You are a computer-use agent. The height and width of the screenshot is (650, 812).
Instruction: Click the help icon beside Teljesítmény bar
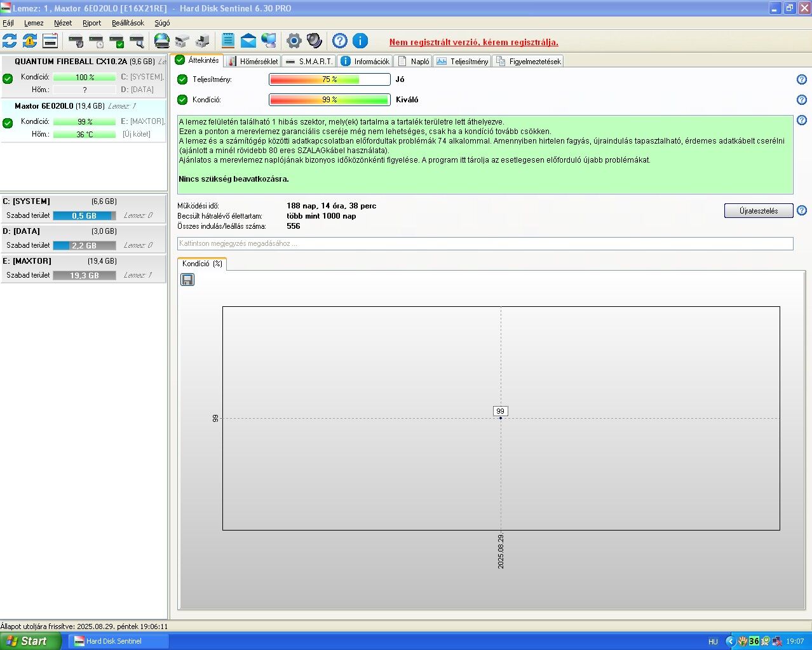click(x=802, y=79)
